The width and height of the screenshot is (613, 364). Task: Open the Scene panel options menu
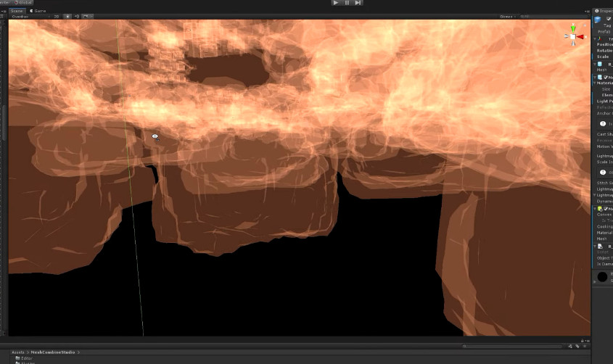[x=588, y=12]
